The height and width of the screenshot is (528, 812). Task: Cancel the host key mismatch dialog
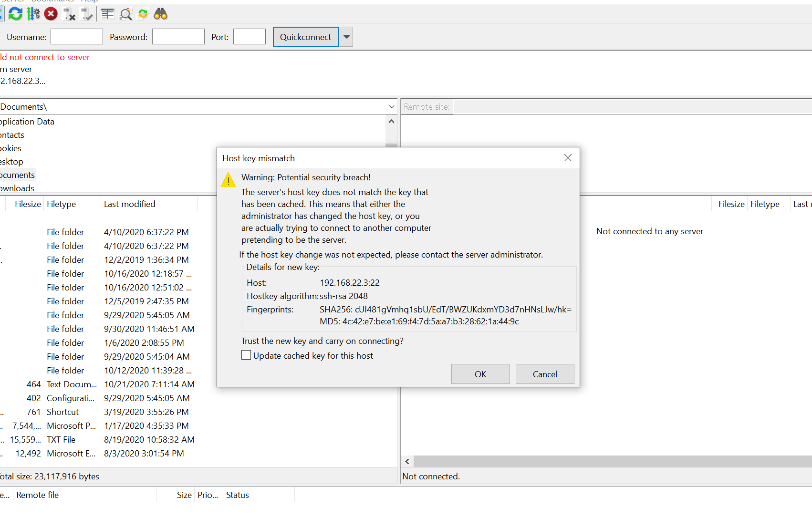point(545,374)
